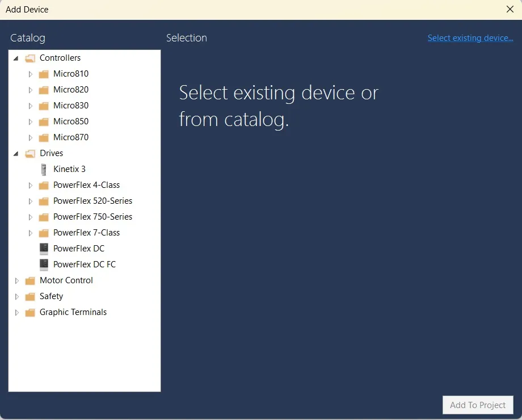Open the Select existing device link
This screenshot has height=420, width=522.
[x=470, y=37]
